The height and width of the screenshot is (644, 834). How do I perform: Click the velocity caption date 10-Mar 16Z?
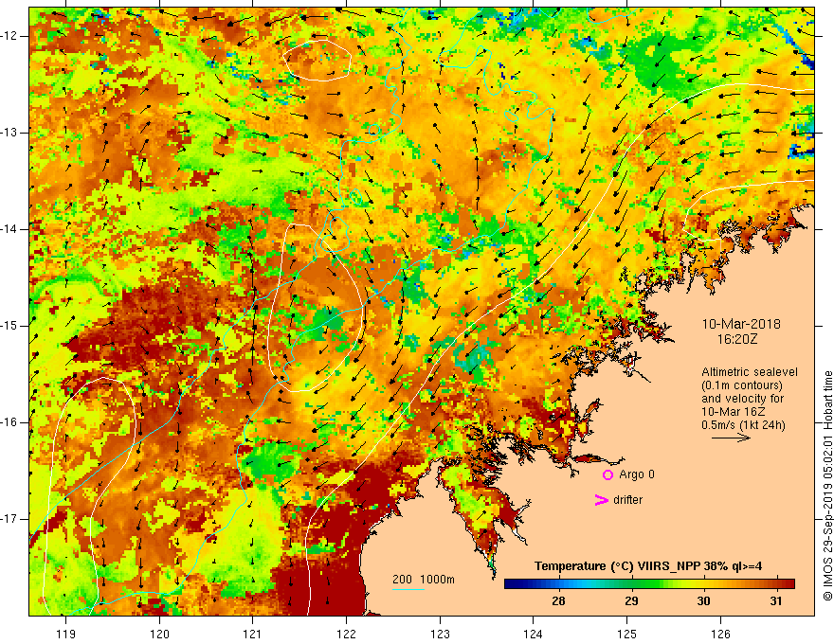tap(732, 412)
